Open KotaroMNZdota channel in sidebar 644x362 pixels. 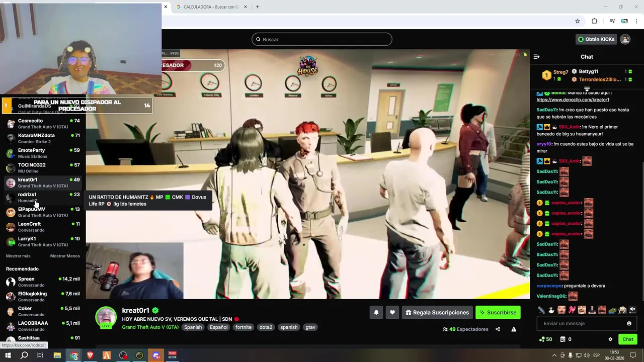(43, 138)
